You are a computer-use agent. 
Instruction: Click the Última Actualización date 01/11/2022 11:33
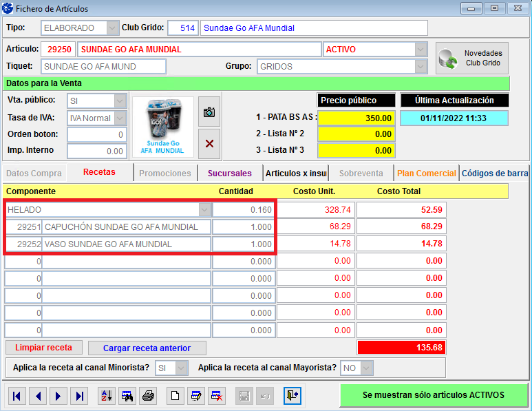454,118
